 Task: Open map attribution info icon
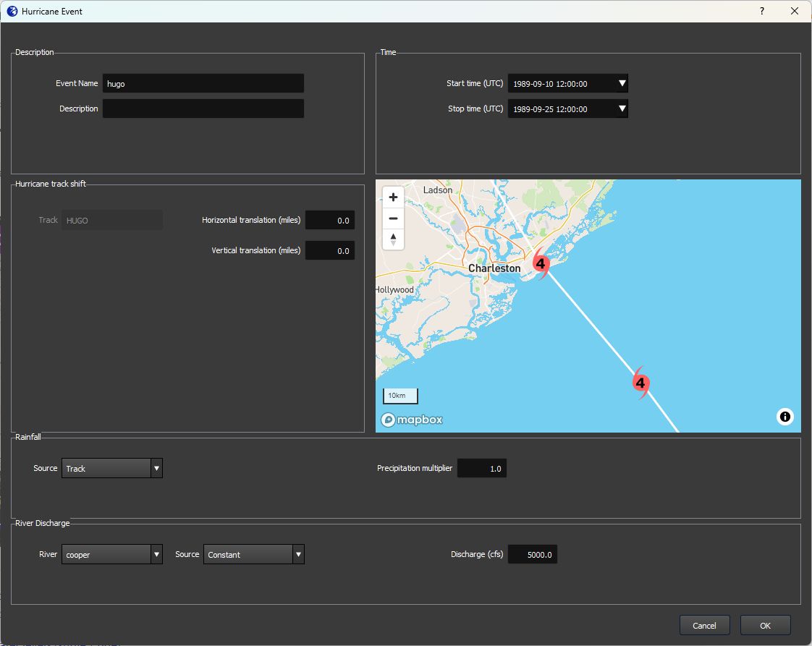pos(785,416)
